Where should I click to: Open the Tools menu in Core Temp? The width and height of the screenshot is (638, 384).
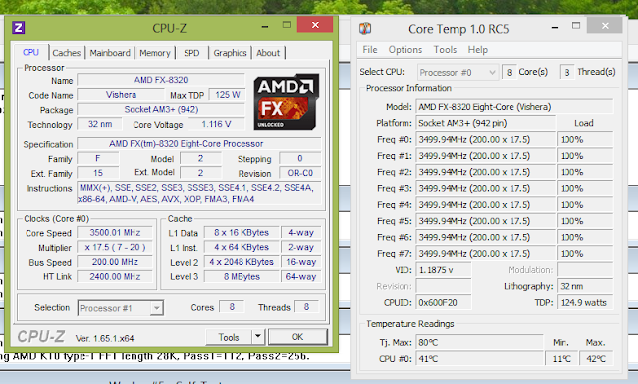pyautogui.click(x=445, y=50)
